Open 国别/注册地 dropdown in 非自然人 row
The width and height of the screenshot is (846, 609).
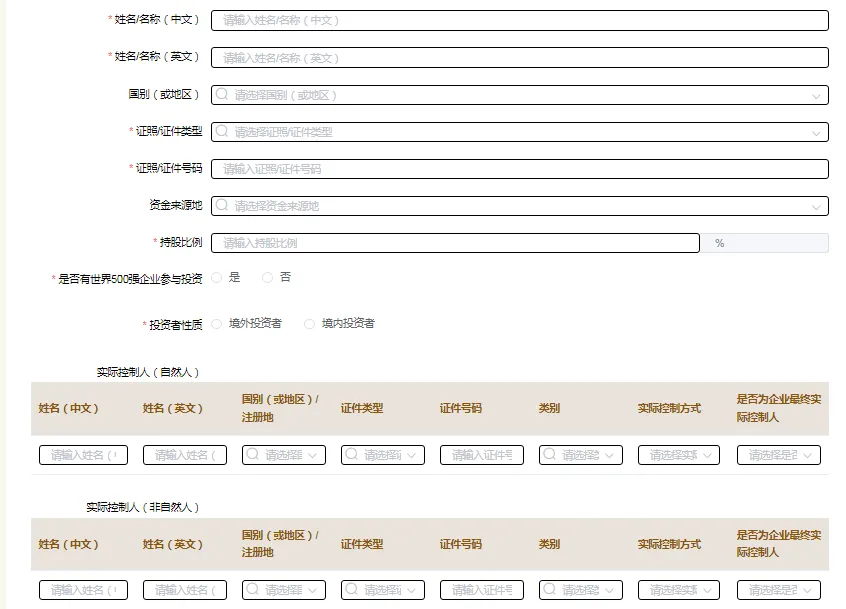pyautogui.click(x=284, y=590)
